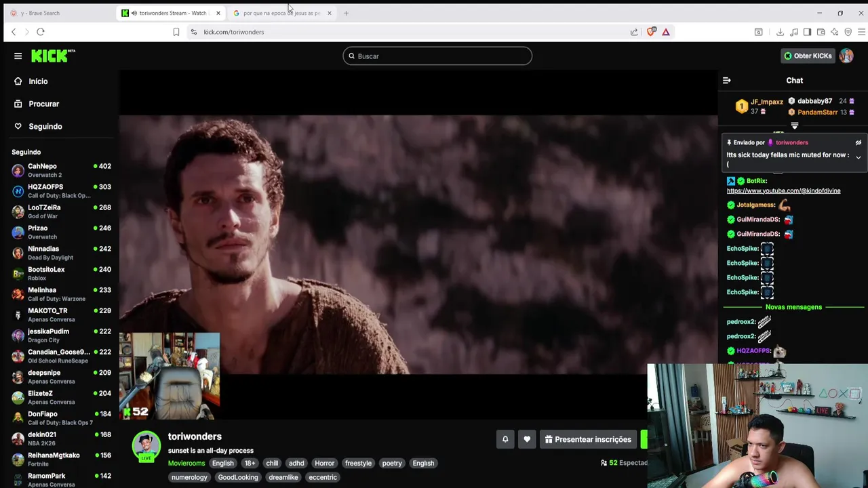
Task: Select the chill tag
Action: (x=272, y=464)
